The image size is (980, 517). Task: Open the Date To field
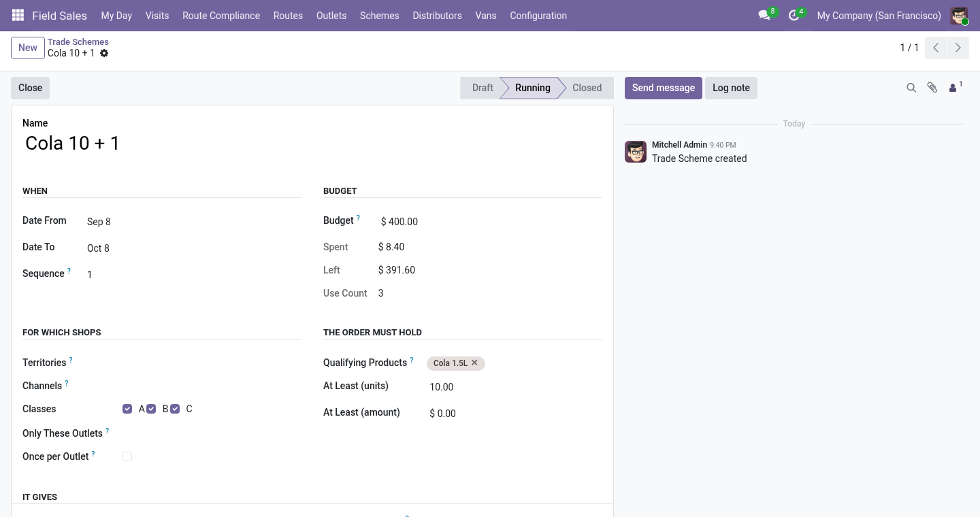click(x=194, y=248)
